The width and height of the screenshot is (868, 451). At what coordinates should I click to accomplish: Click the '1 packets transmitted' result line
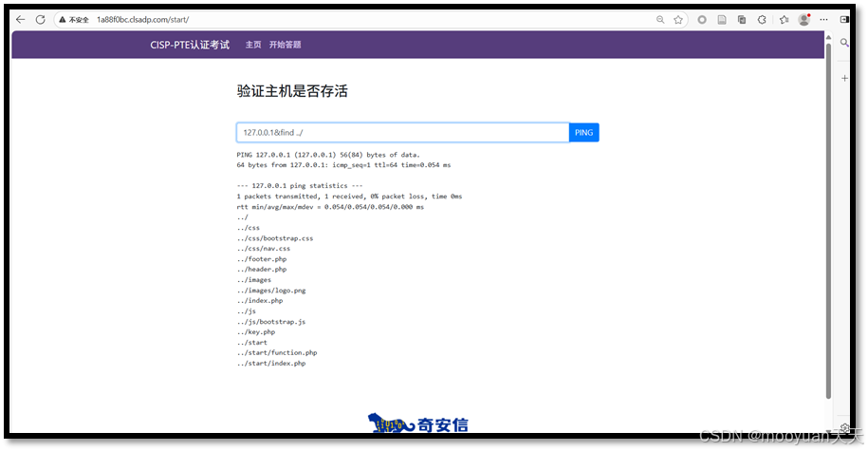[349, 197]
